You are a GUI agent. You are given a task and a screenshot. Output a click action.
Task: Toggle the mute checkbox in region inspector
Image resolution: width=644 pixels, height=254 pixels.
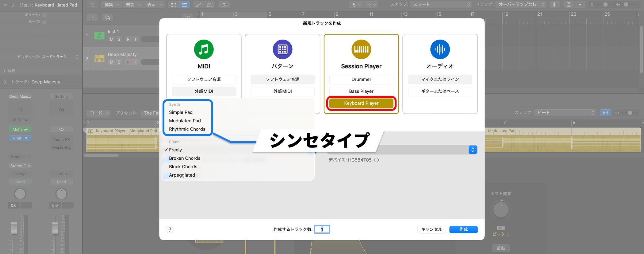44,15
